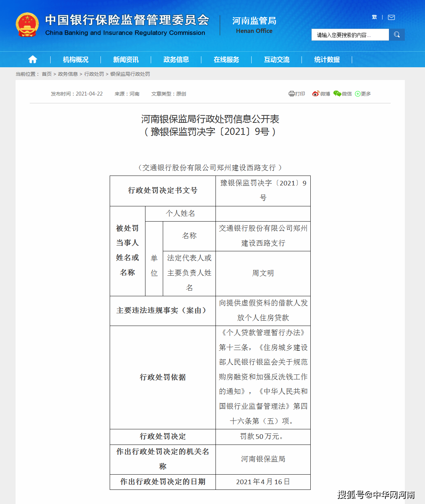This screenshot has width=425, height=504.
Task: Go to 行政处罚 in breadcrumb
Action: 94,74
